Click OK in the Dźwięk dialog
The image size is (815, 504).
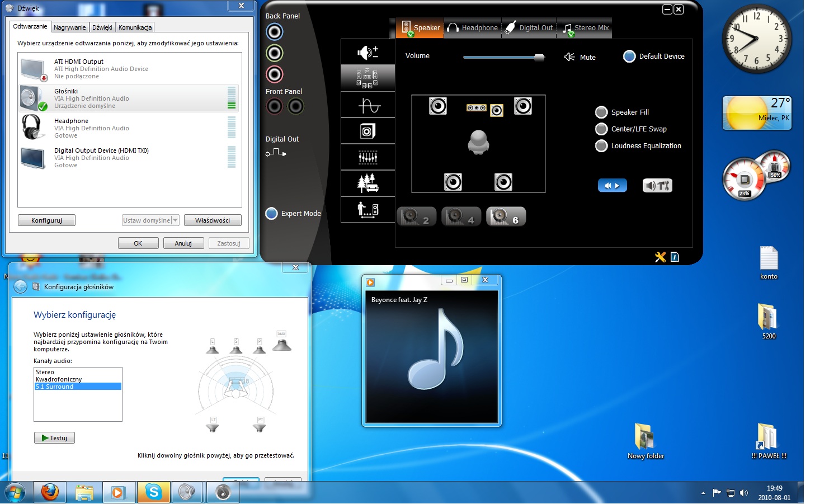(x=138, y=243)
